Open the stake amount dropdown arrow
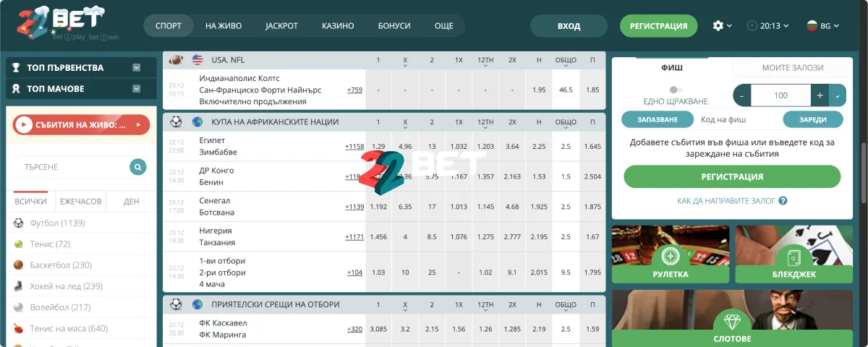Viewport: 868px width, 347px height. coord(838,95)
